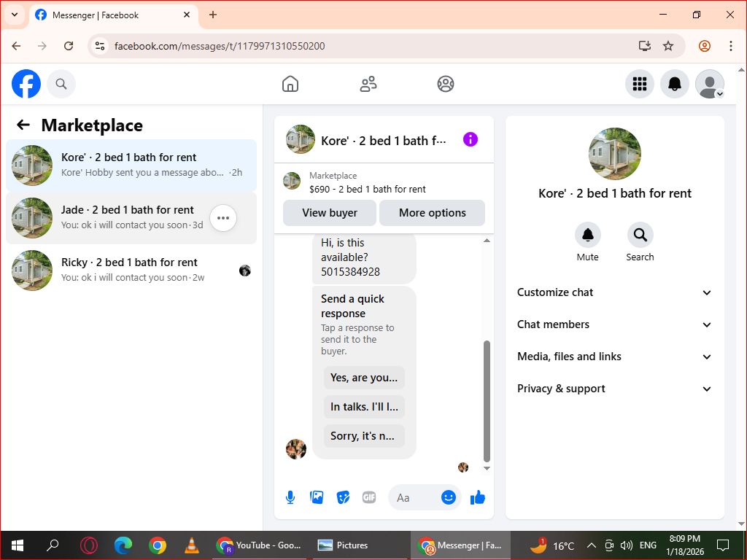Go back using the Marketplace back arrow

(x=23, y=125)
